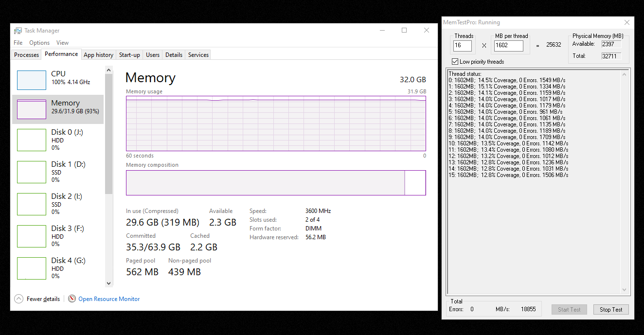Click thread 5 status line showing 961 MB/s

click(505, 112)
